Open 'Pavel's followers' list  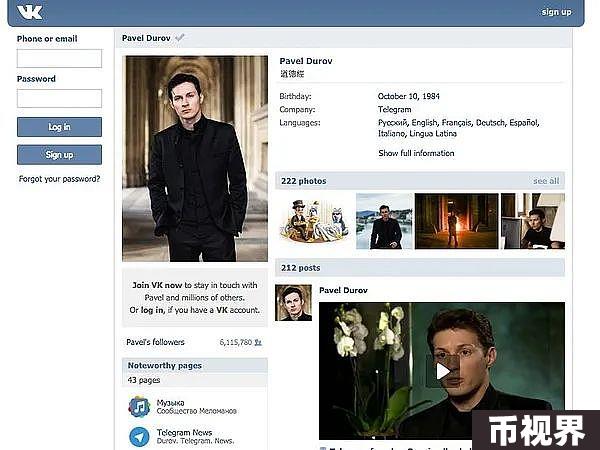tap(155, 342)
